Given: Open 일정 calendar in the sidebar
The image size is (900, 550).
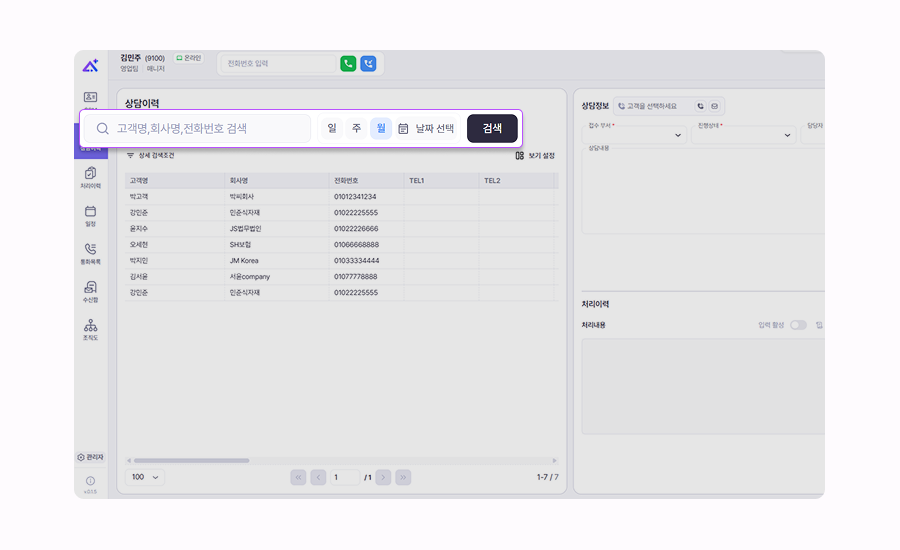Looking at the screenshot, I should pyautogui.click(x=91, y=216).
